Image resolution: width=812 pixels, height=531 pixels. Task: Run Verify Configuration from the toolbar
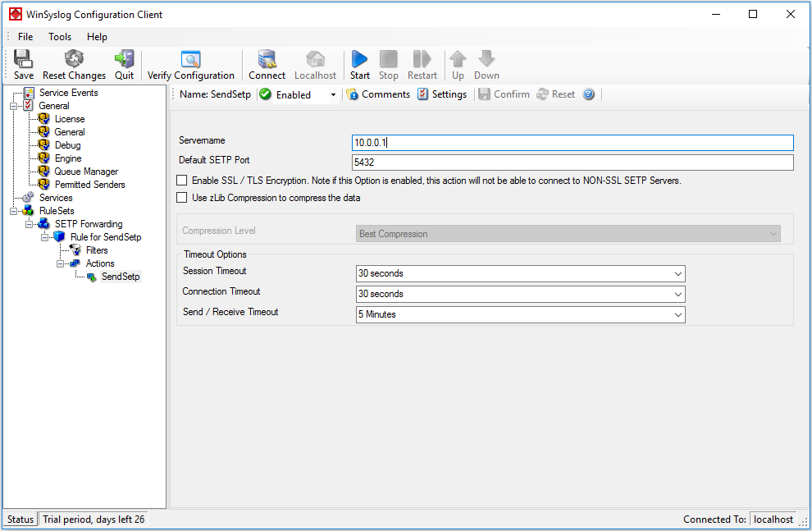[190, 66]
